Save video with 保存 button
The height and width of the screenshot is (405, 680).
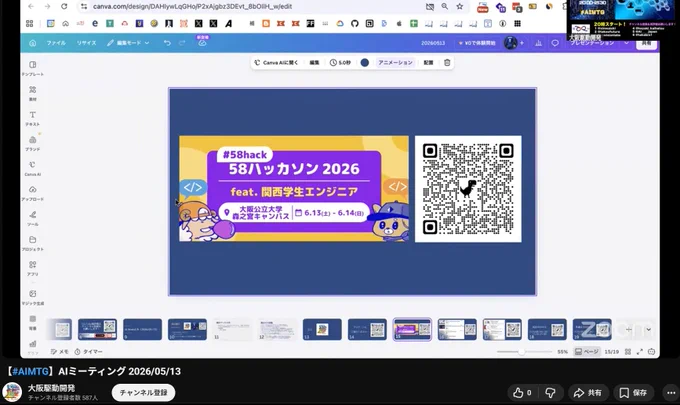(x=633, y=393)
